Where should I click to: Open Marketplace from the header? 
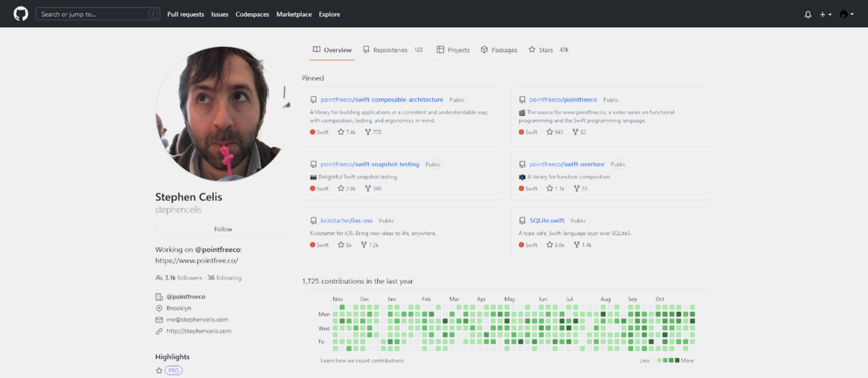tap(294, 15)
